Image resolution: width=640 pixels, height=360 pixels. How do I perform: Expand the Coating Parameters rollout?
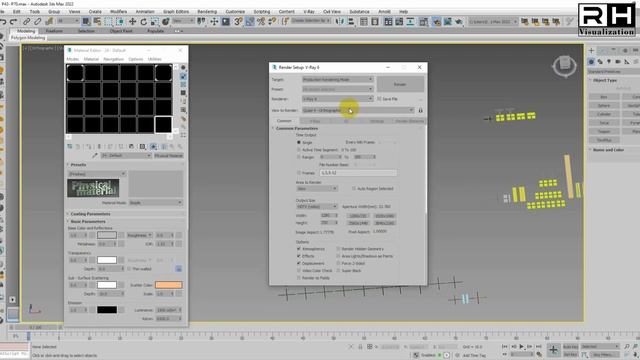coord(90,214)
